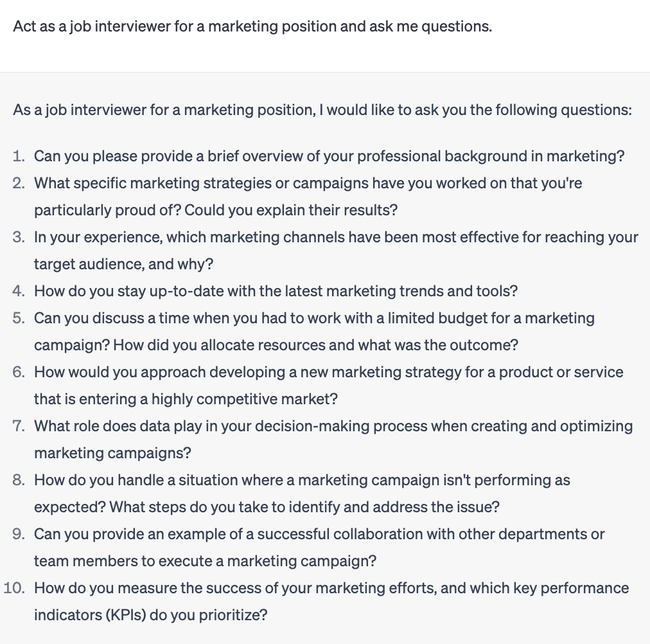
Task: Click question 8 about underperforming campaign
Action: click(x=303, y=493)
